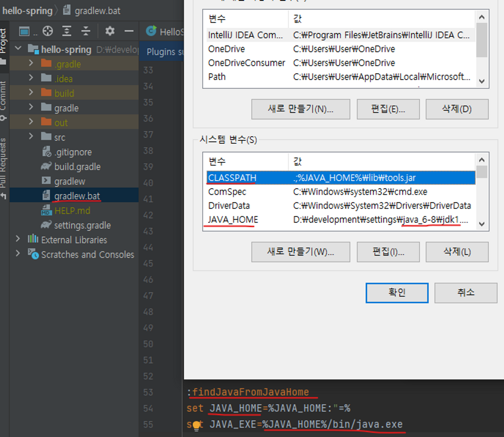Expand the build folder
This screenshot has width=504, height=437.
(x=31, y=92)
